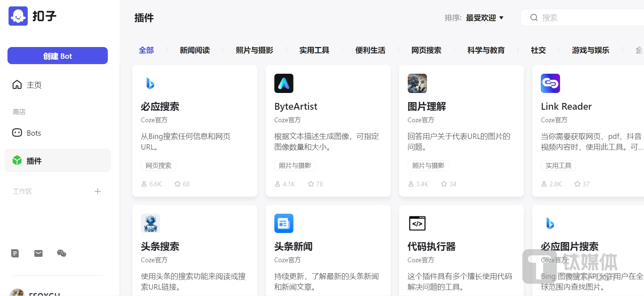
Task: Open 插件 in the sidebar
Action: (x=58, y=160)
